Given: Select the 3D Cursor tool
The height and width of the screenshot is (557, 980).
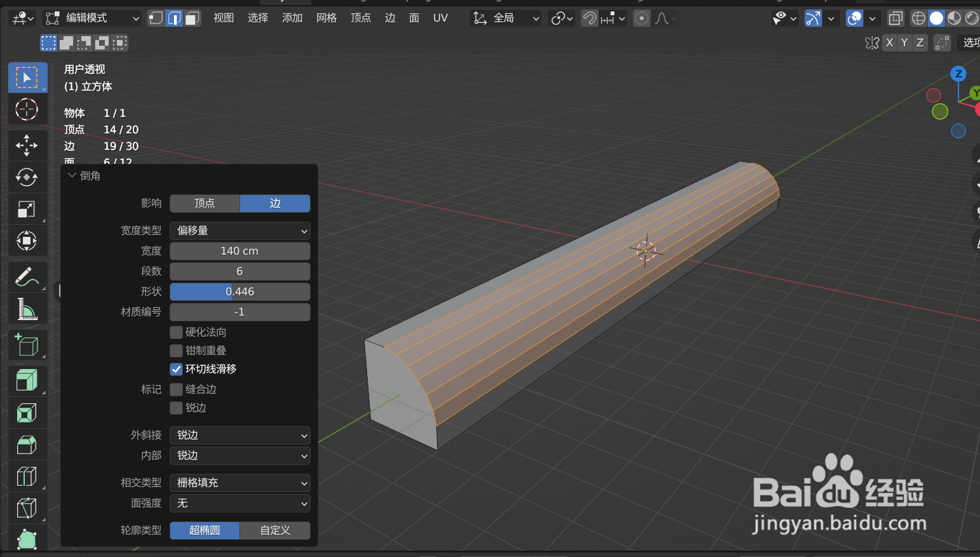Looking at the screenshot, I should pos(27,109).
